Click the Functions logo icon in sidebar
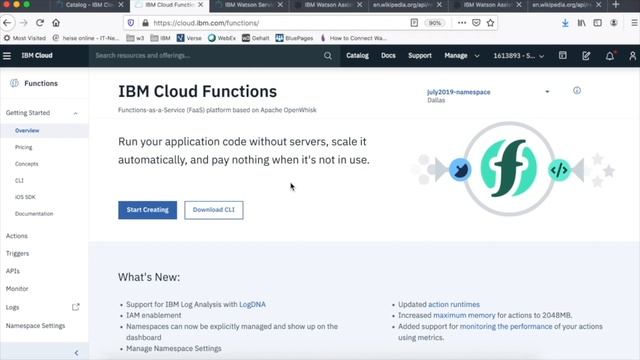 click(x=14, y=83)
